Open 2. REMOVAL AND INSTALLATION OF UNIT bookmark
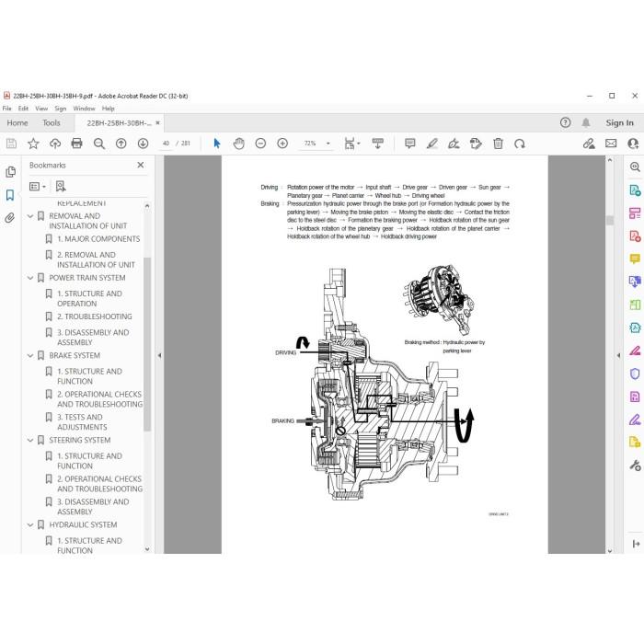This screenshot has height=644, width=644. [96, 259]
